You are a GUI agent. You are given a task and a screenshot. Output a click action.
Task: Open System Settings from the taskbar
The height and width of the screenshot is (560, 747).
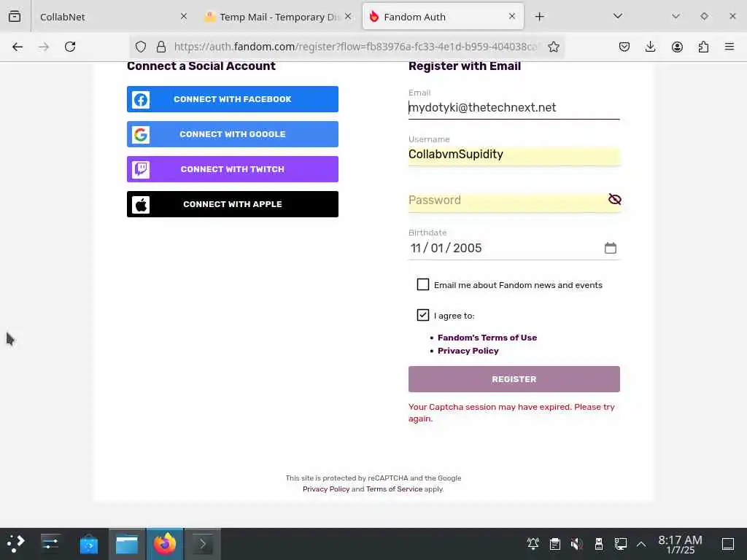(x=50, y=544)
